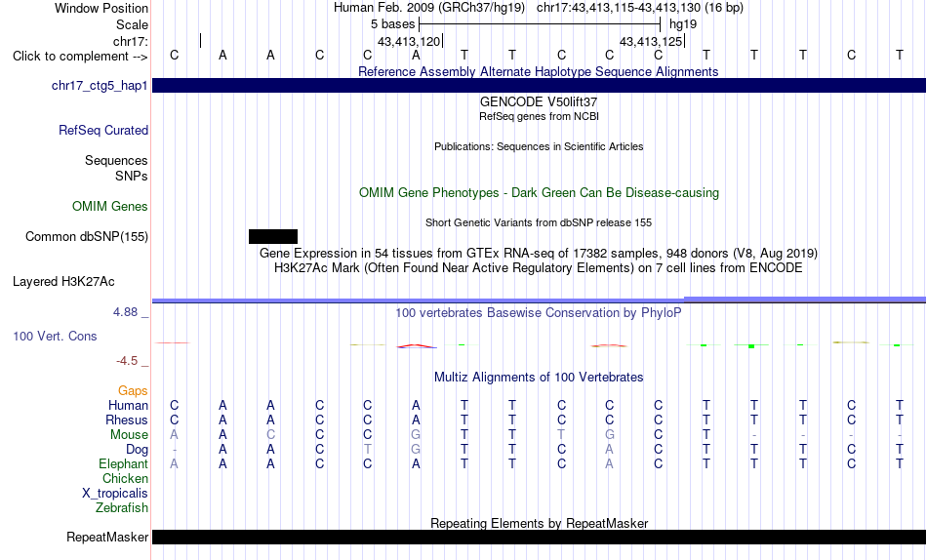Click the GTEx Gene Expression track title

(539, 253)
